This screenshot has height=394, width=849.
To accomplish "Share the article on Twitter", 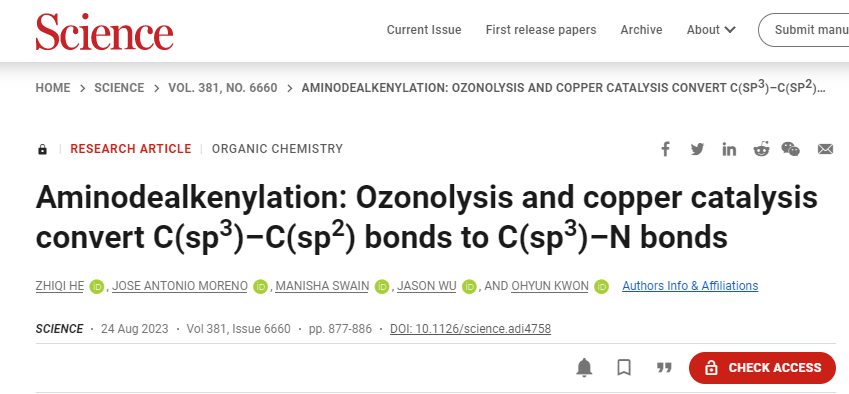I will tap(697, 149).
